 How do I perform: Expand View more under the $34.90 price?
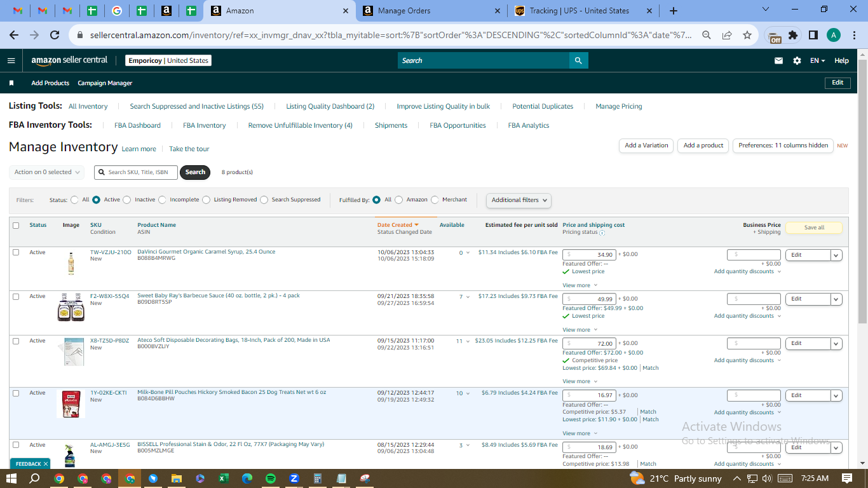tap(580, 285)
